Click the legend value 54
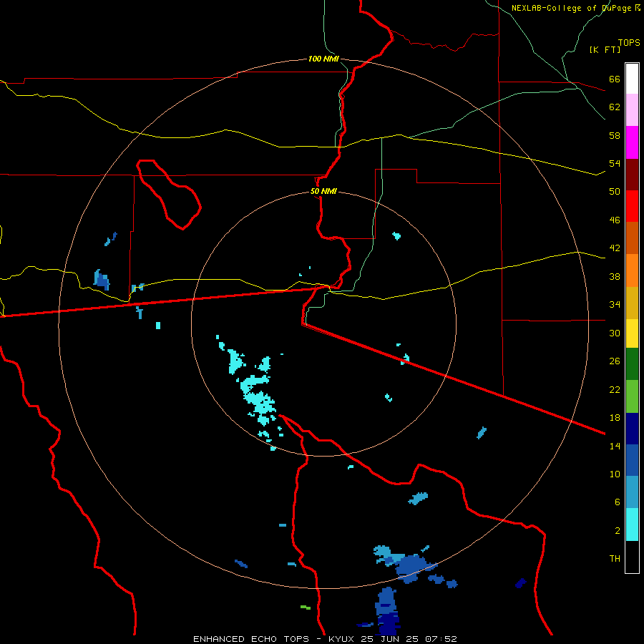Viewport: 644px width, 644px height. pyautogui.click(x=615, y=164)
